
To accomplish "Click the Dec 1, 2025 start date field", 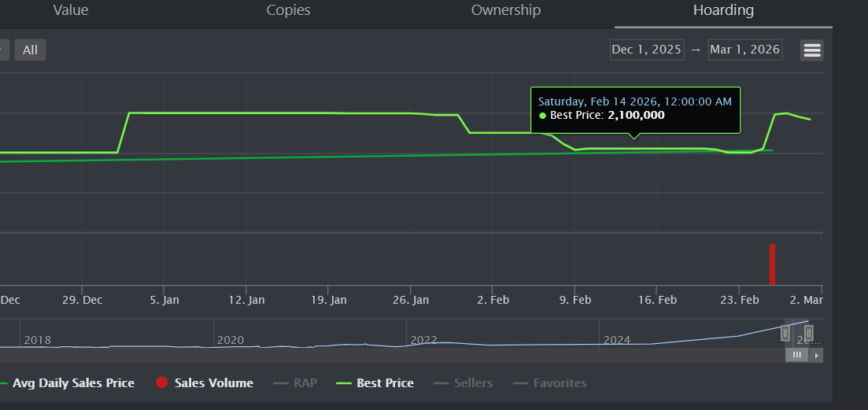I will 647,50.
